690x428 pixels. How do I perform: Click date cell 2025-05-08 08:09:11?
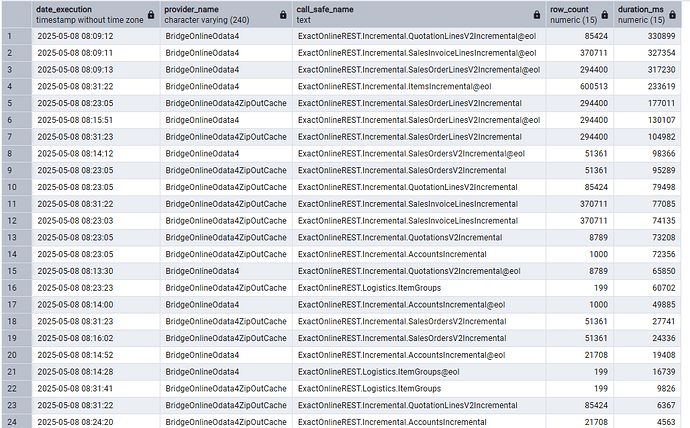[x=95, y=53]
